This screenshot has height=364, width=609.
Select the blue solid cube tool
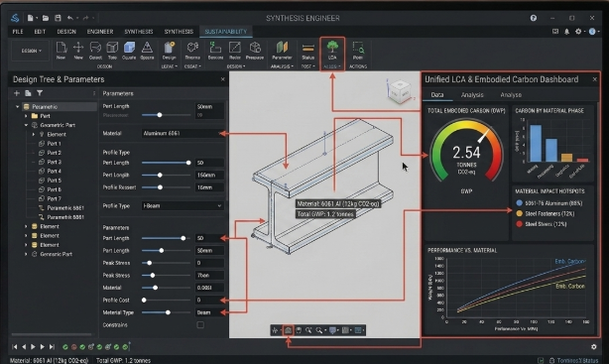pos(129,48)
